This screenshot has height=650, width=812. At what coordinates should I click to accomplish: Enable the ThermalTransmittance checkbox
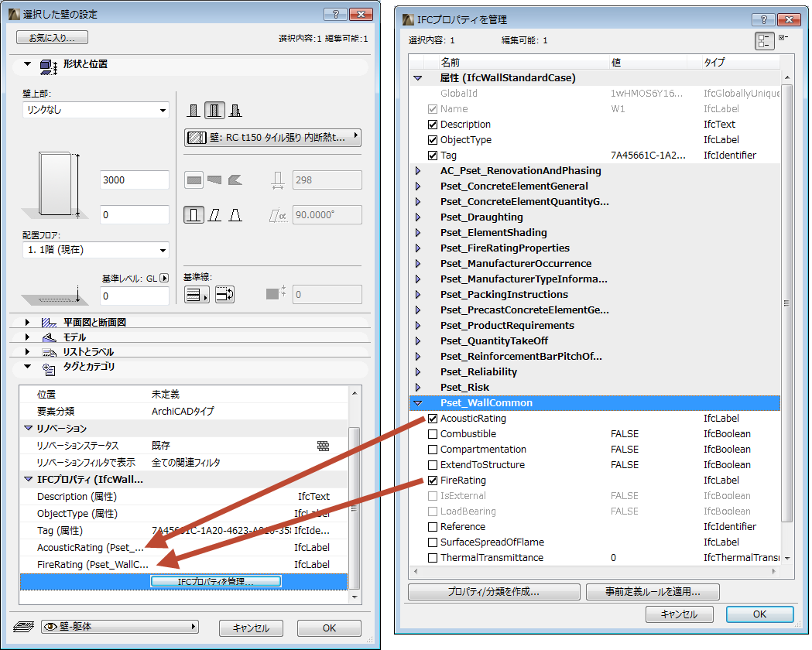[x=433, y=558]
